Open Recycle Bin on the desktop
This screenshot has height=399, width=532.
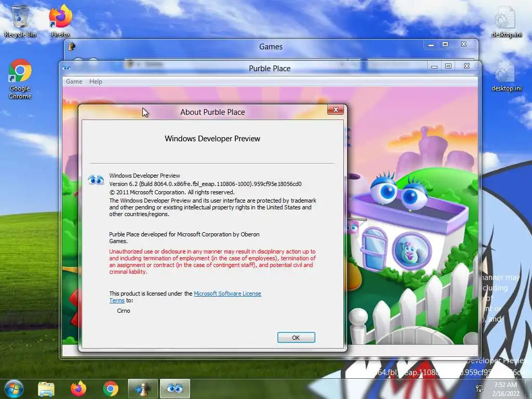[x=20, y=21]
